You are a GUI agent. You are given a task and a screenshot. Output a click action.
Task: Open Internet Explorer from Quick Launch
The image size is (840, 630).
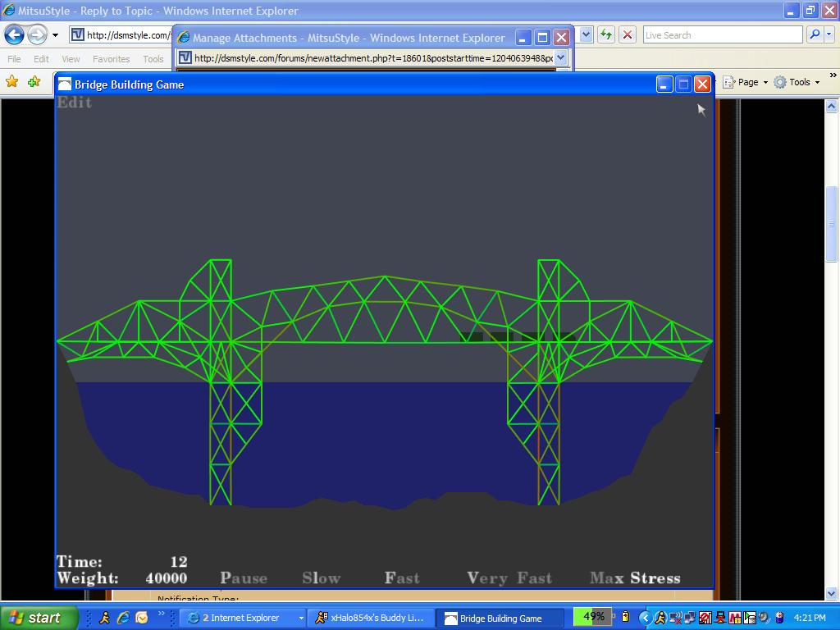pyautogui.click(x=123, y=618)
